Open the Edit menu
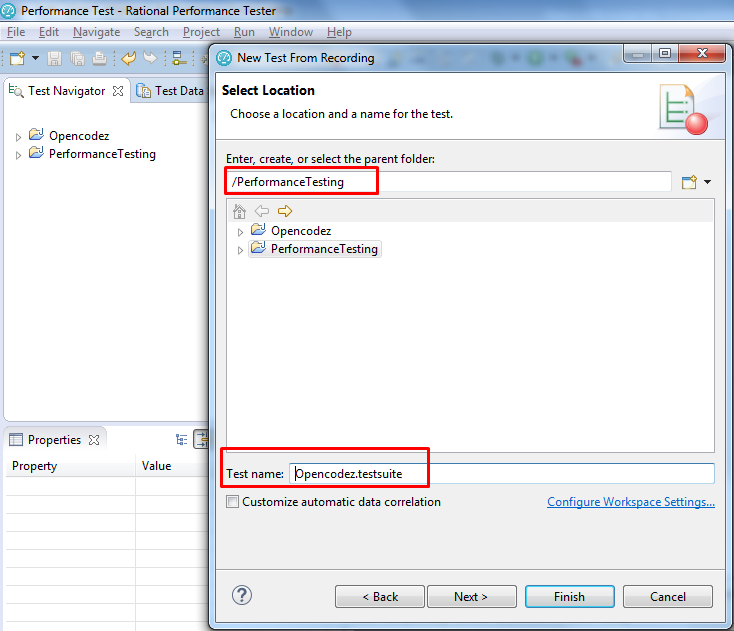Viewport: 734px width, 631px height. pyautogui.click(x=49, y=32)
